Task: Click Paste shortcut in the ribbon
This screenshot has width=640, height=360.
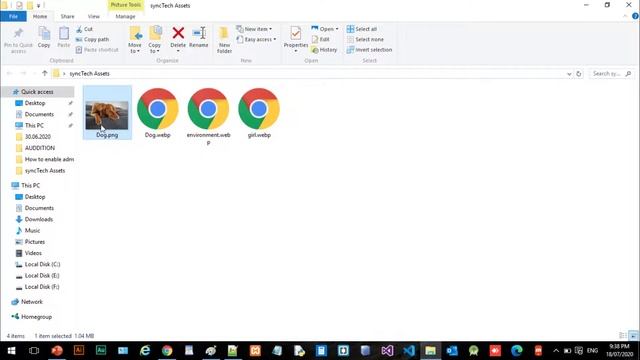Action: point(97,49)
